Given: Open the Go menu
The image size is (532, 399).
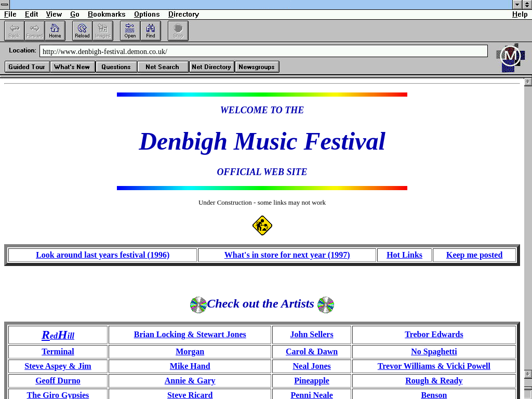Looking at the screenshot, I should tap(75, 14).
